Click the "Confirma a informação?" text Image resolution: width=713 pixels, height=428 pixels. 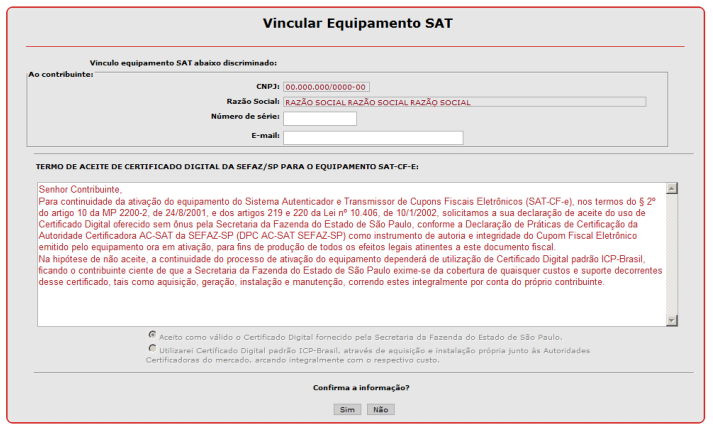click(x=361, y=388)
